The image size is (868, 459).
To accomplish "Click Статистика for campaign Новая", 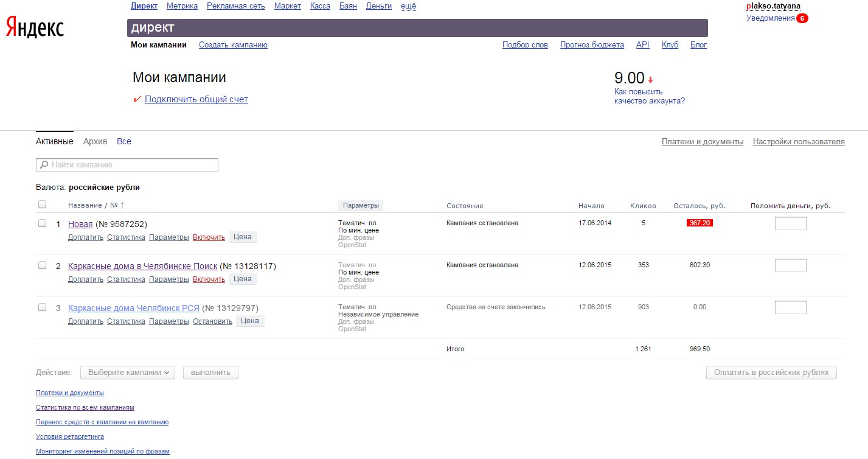I will click(126, 237).
